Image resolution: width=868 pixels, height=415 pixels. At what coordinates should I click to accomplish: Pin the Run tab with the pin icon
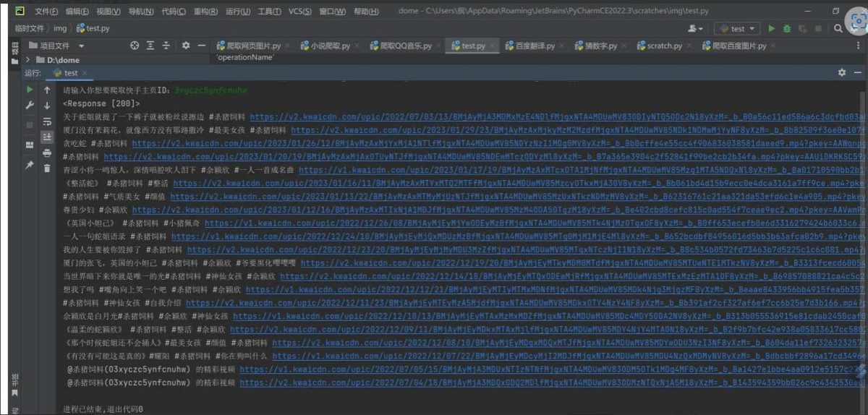point(30,165)
